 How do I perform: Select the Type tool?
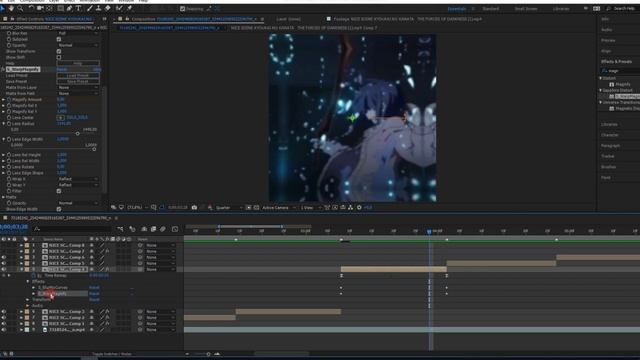click(x=78, y=8)
